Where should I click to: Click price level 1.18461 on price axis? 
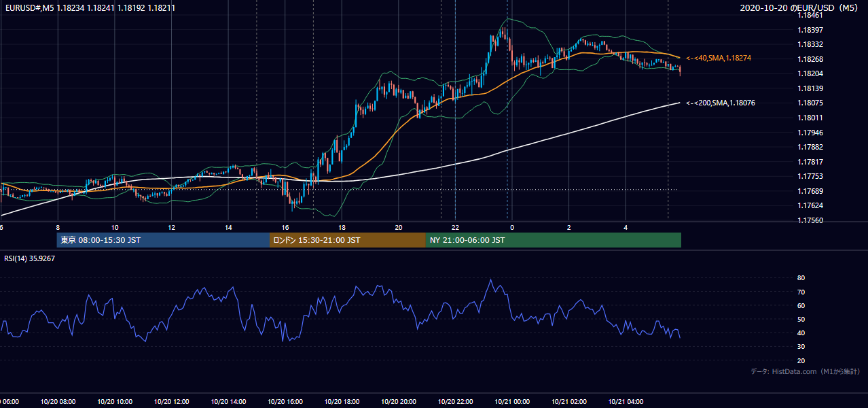coord(809,14)
